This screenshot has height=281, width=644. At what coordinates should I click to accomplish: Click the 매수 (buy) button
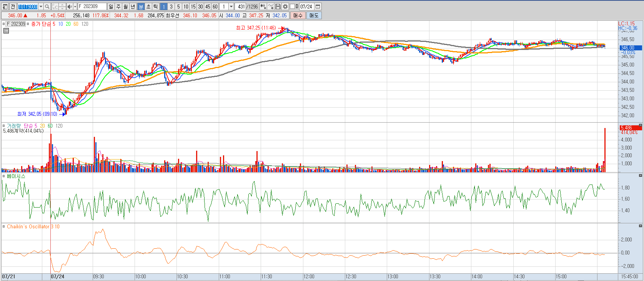[x=298, y=15]
